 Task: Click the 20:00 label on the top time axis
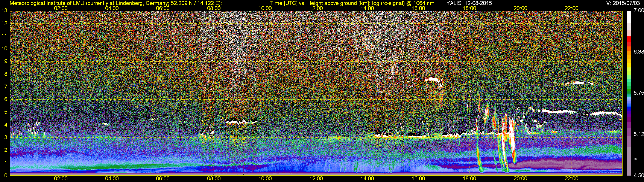[x=521, y=8]
